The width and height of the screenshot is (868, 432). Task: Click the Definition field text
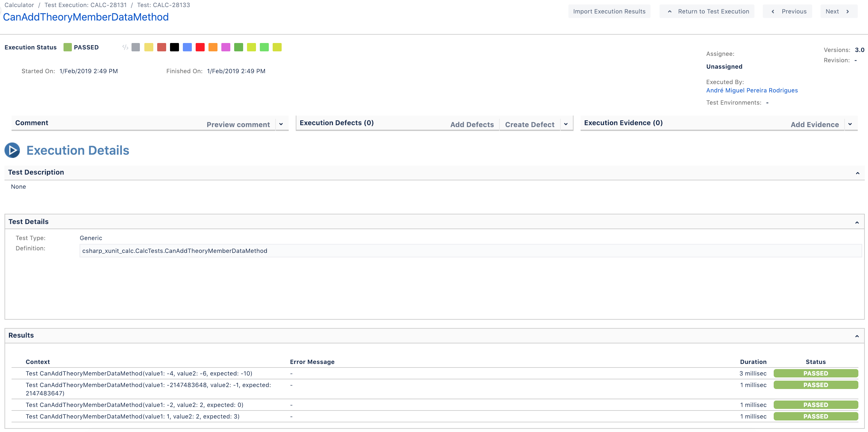(470, 251)
